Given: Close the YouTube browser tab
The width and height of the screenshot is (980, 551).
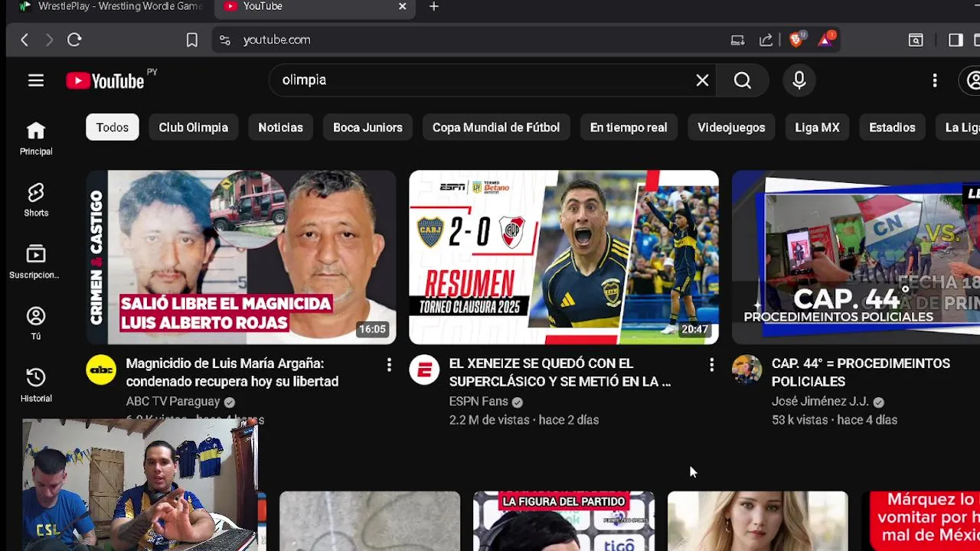Looking at the screenshot, I should [x=403, y=6].
